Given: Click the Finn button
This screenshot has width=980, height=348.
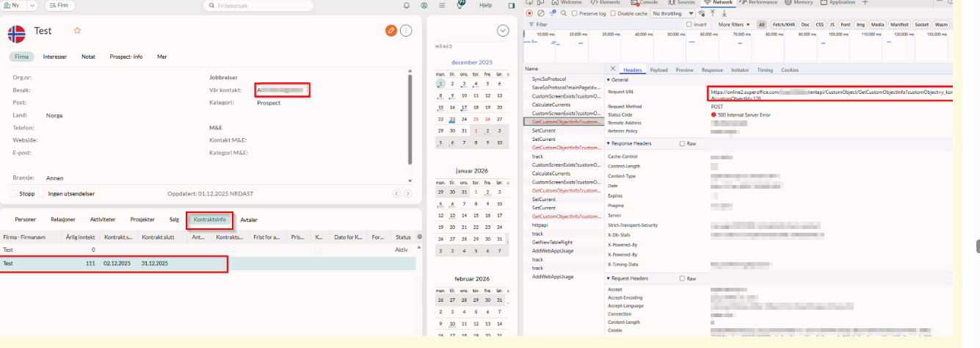Looking at the screenshot, I should tap(59, 5).
